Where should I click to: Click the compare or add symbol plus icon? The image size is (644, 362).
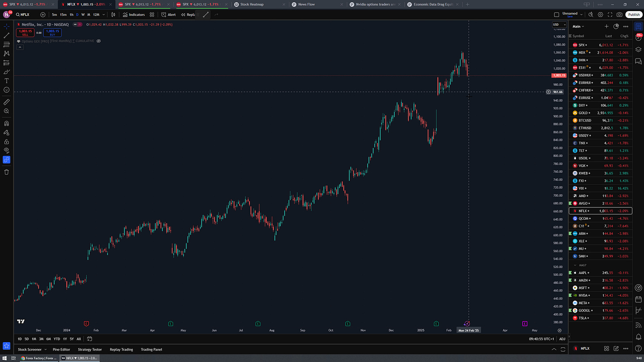(43, 15)
